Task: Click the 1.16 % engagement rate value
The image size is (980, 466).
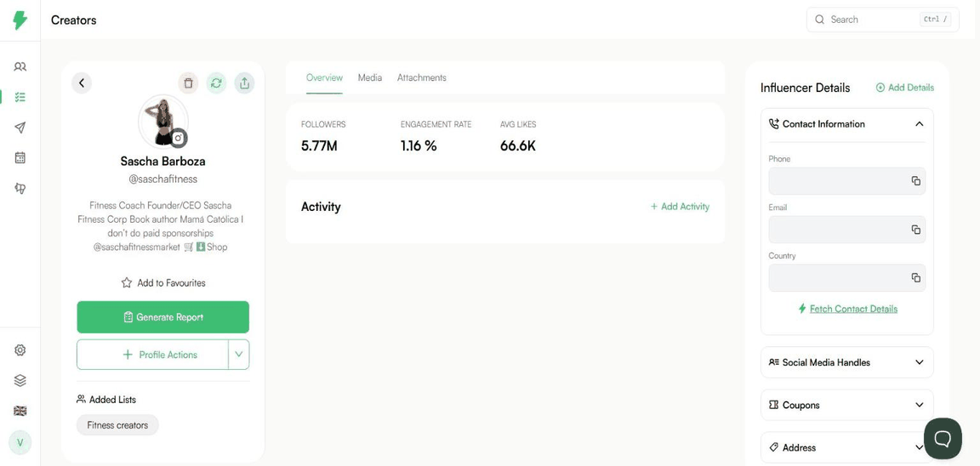Action: click(419, 147)
